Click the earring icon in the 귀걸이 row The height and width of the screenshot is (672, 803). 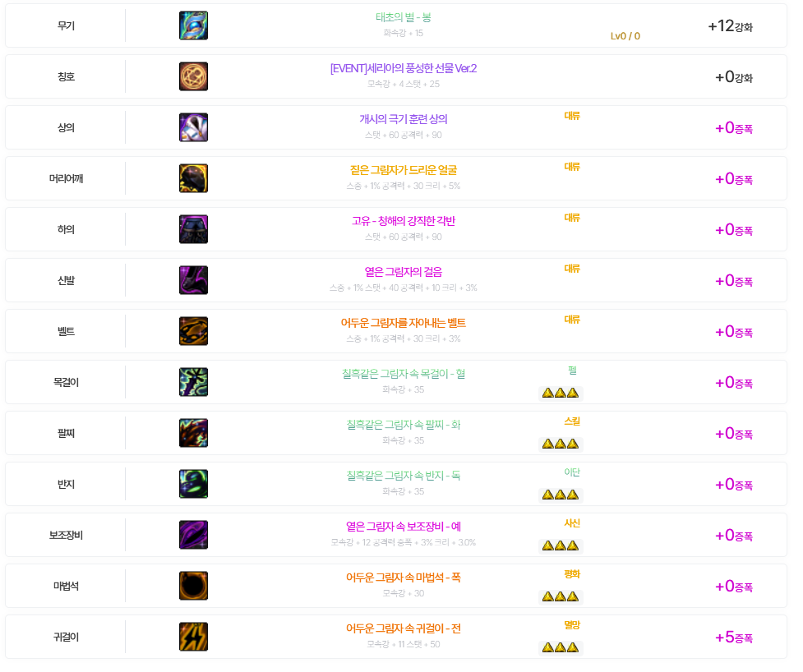tap(193, 637)
